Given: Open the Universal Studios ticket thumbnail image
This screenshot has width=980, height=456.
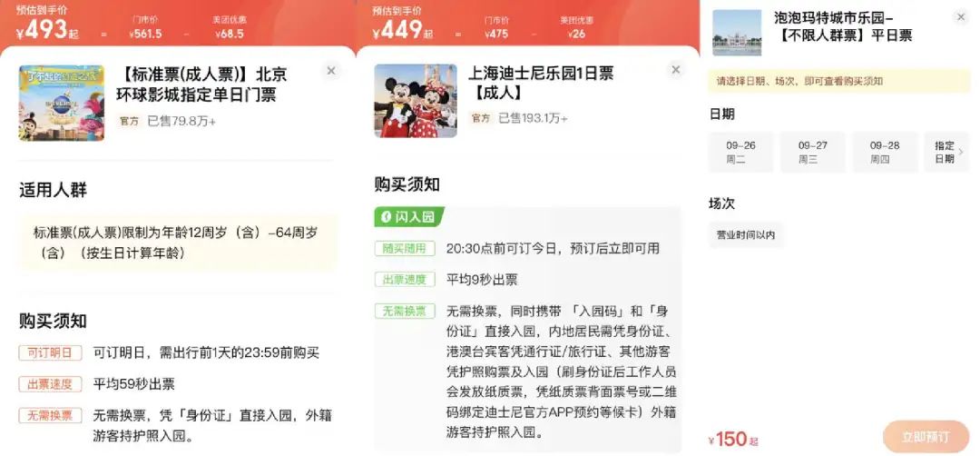Looking at the screenshot, I should tap(62, 104).
